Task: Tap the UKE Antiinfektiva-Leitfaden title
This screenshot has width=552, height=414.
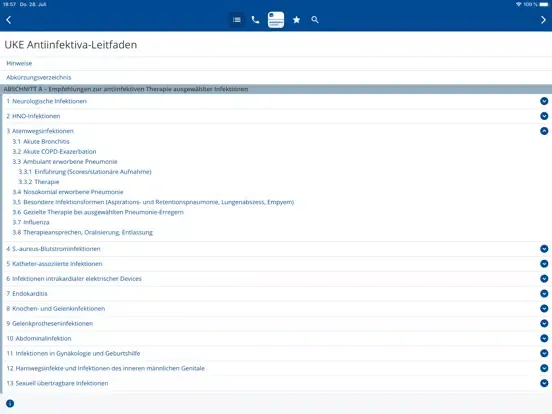Action: (71, 45)
